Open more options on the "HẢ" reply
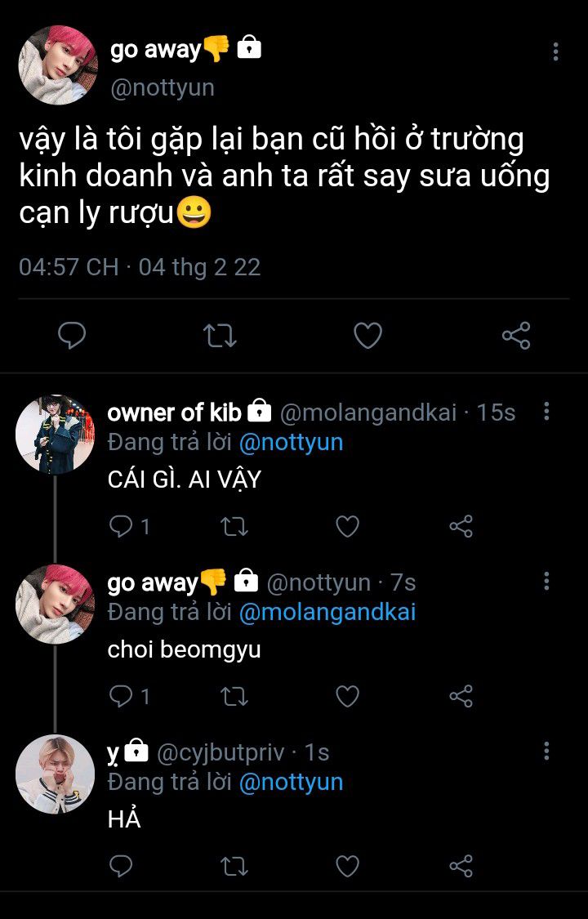The image size is (588, 919). pyautogui.click(x=546, y=751)
